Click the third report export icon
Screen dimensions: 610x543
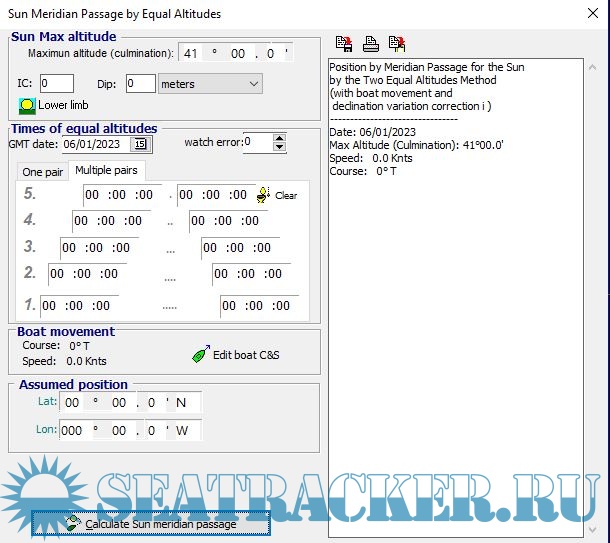[x=397, y=43]
